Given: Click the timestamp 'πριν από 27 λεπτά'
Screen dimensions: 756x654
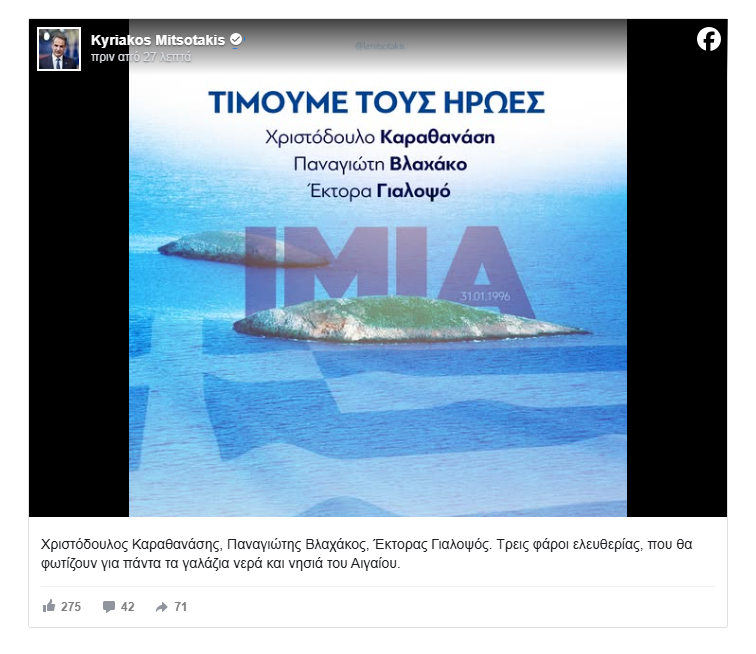Looking at the screenshot, I should click(141, 57).
